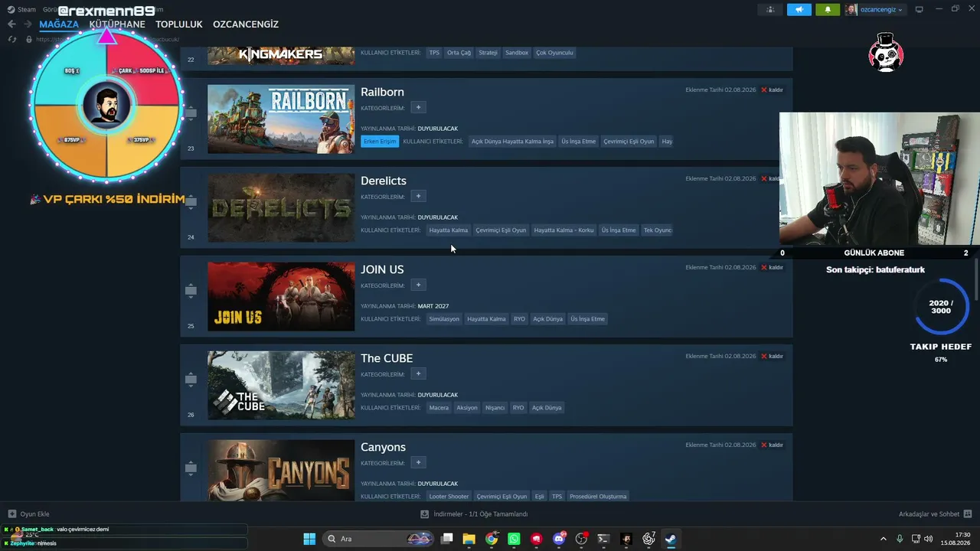The height and width of the screenshot is (551, 980).
Task: Open File Explorer from the taskbar
Action: 469,539
